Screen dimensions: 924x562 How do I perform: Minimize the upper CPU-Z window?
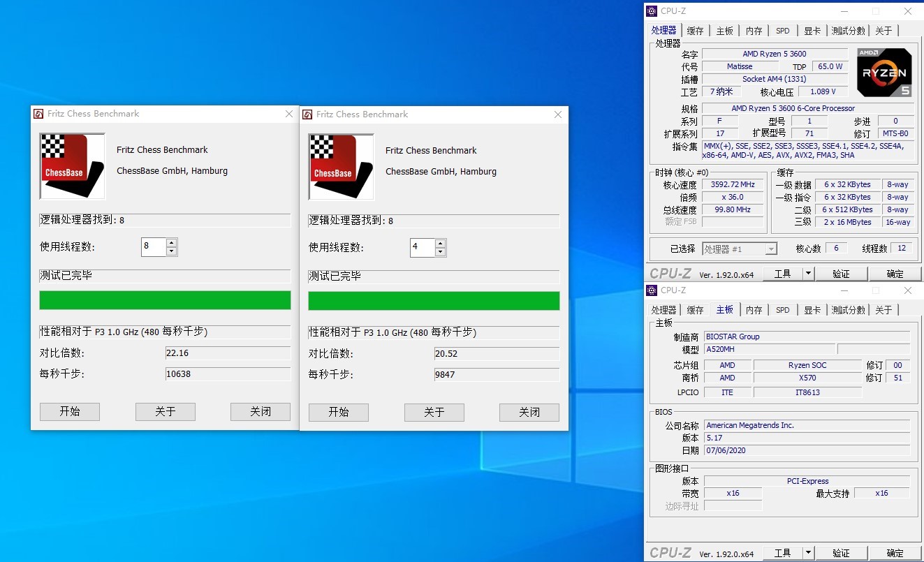pos(844,10)
